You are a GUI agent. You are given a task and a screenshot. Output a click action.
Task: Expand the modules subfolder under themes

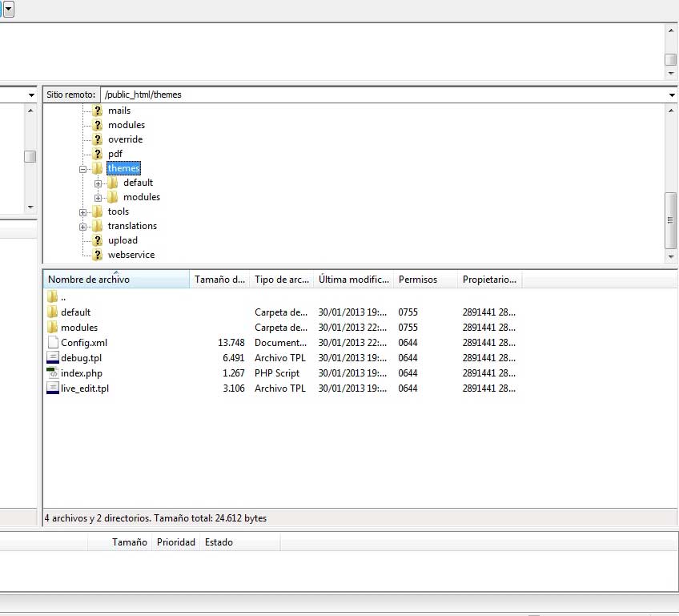(98, 198)
